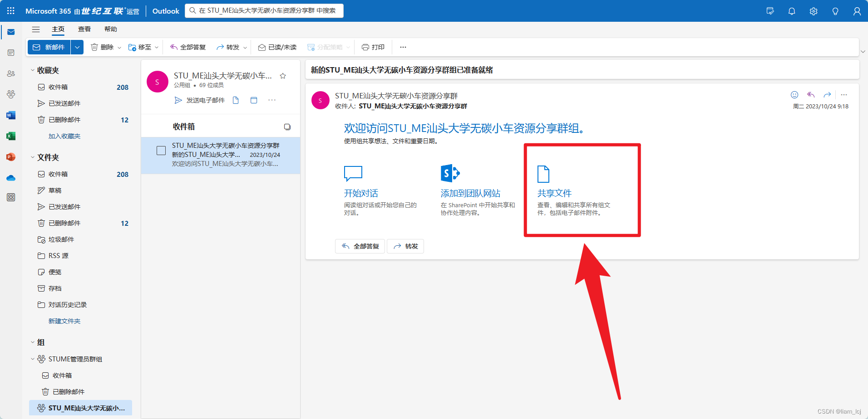Collapse the 收藏夹 section
Image resolution: width=868 pixels, height=419 pixels.
pos(33,70)
